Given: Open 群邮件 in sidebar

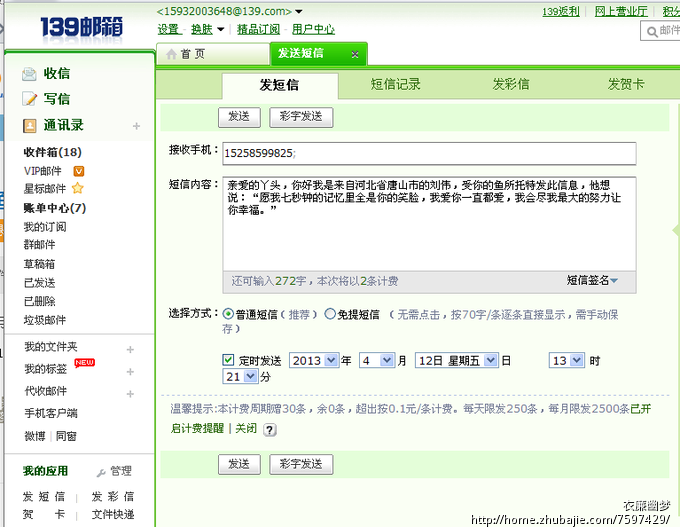Looking at the screenshot, I should [39, 245].
